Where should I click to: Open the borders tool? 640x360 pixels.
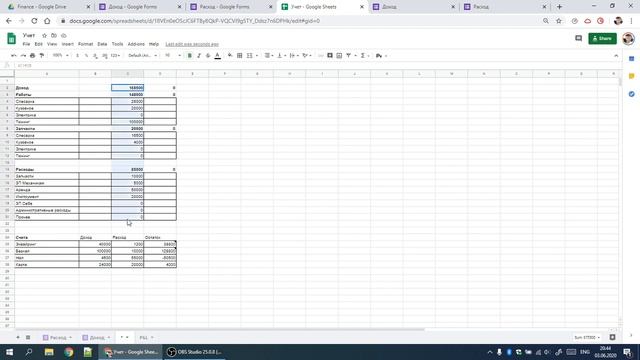point(240,56)
